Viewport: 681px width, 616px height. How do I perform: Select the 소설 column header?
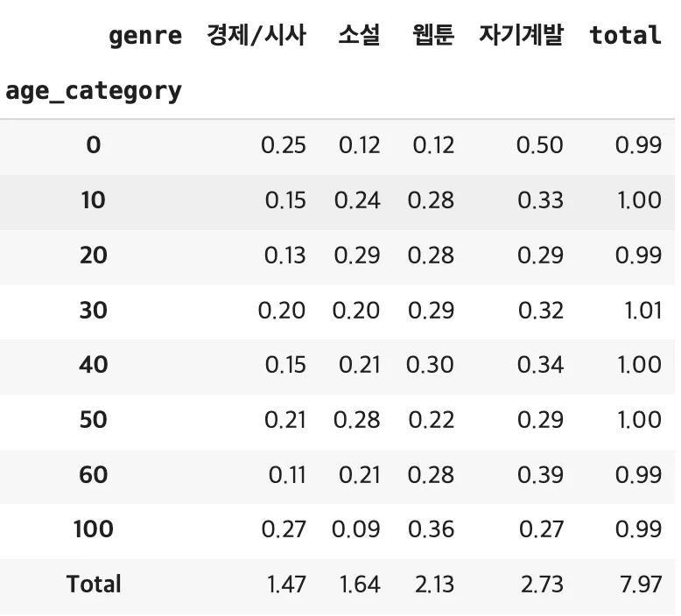359,36
